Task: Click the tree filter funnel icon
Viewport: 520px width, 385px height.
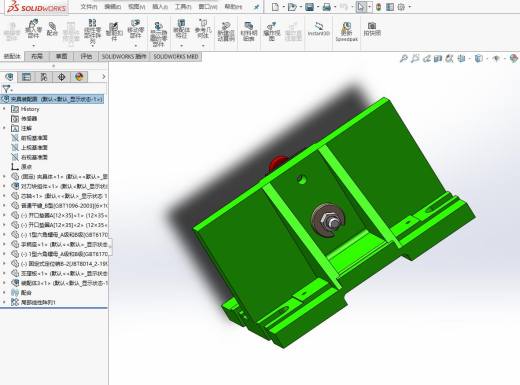Action: tap(6, 89)
